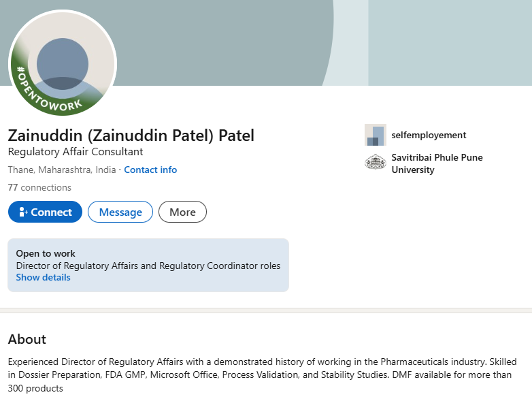Click the Thane, Maharashtra, India location text
Image resolution: width=532 pixels, height=399 pixels.
pyautogui.click(x=62, y=170)
